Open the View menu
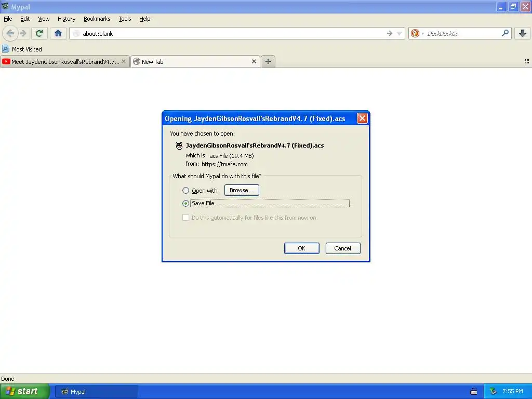This screenshot has width=532, height=399. point(44,19)
